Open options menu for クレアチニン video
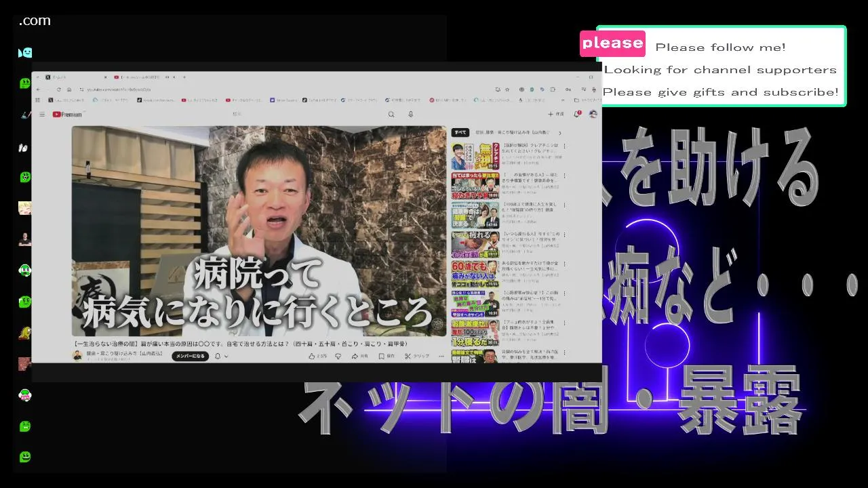 pos(564,146)
